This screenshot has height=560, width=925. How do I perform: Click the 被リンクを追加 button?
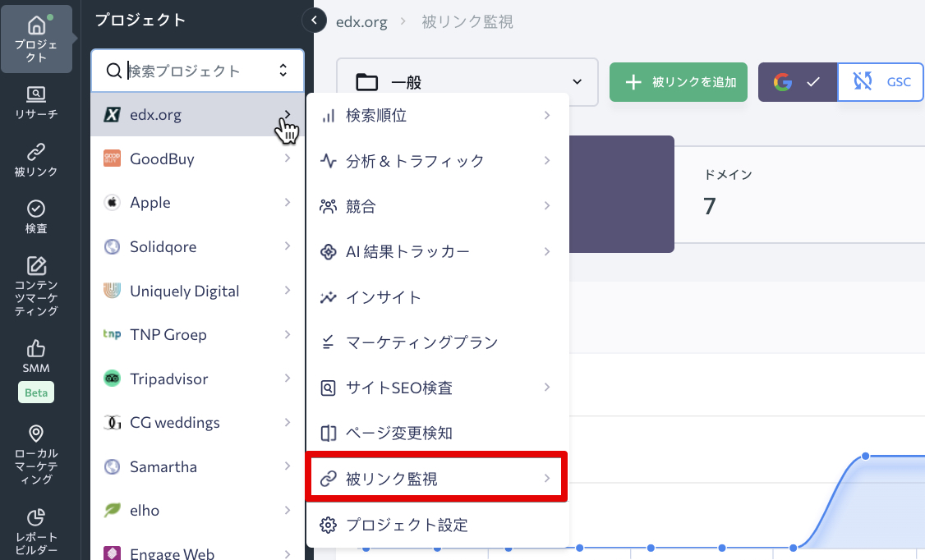679,82
